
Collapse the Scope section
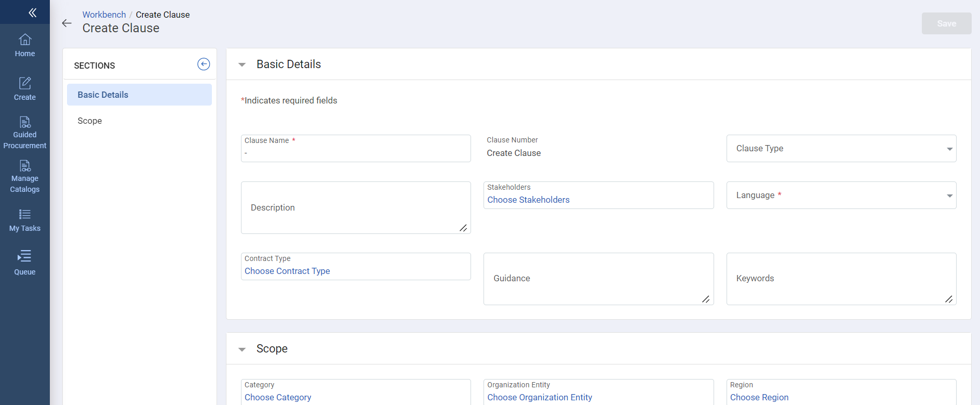242,349
